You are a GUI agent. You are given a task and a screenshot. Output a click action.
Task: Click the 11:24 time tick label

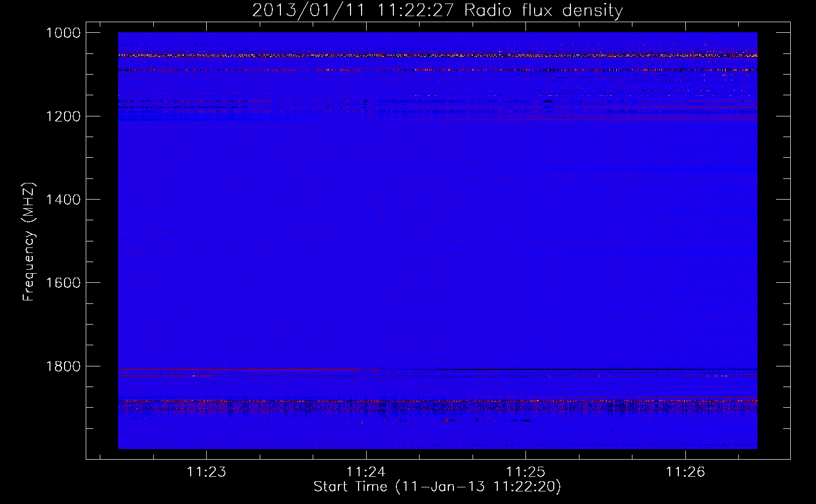tap(366, 472)
